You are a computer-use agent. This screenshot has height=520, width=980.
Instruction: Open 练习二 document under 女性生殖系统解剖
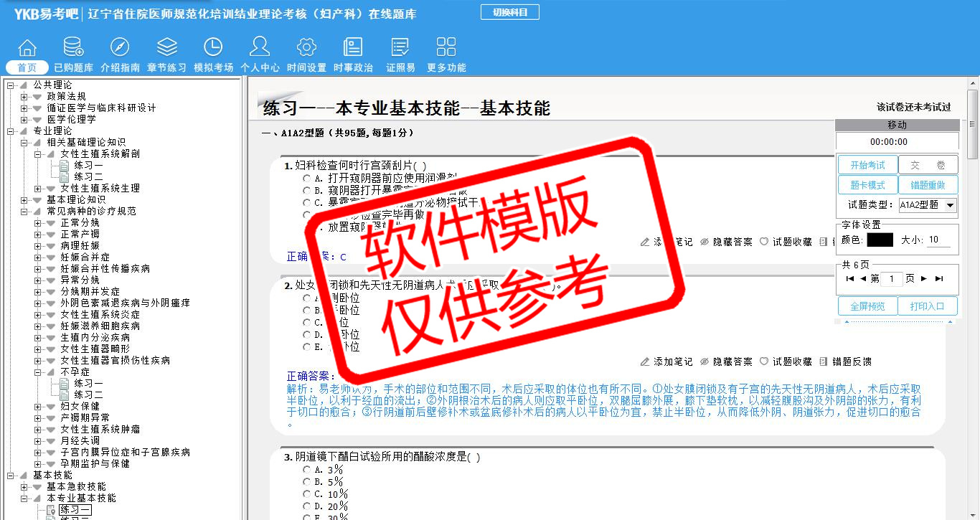coord(89,177)
